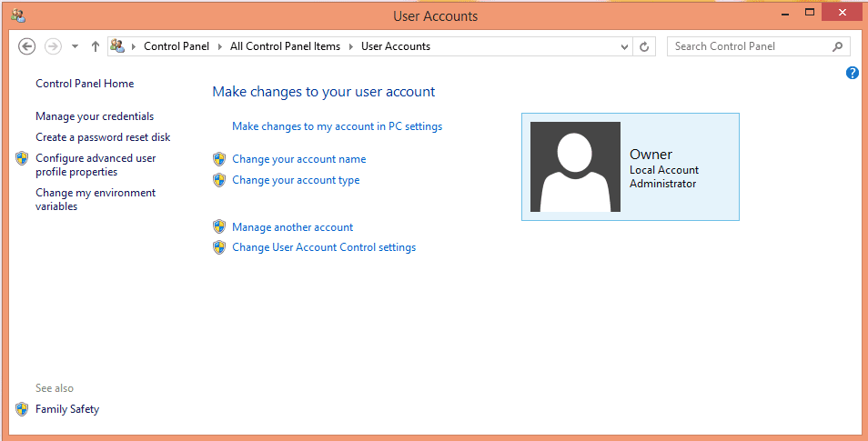868x441 pixels.
Task: Open Configure advanced user profile properties
Action: point(96,165)
